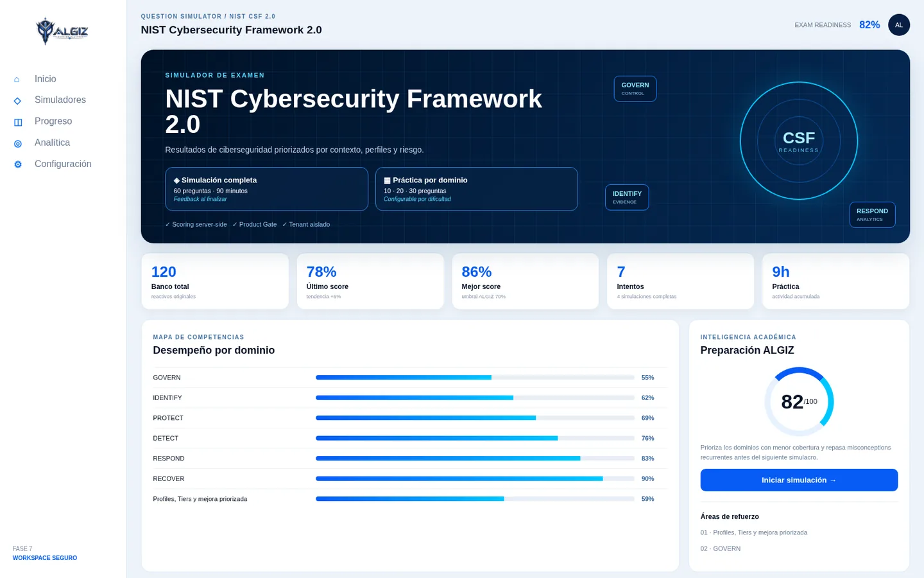924x578 pixels.
Task: Click the RESPOND progress bar
Action: 475,459
